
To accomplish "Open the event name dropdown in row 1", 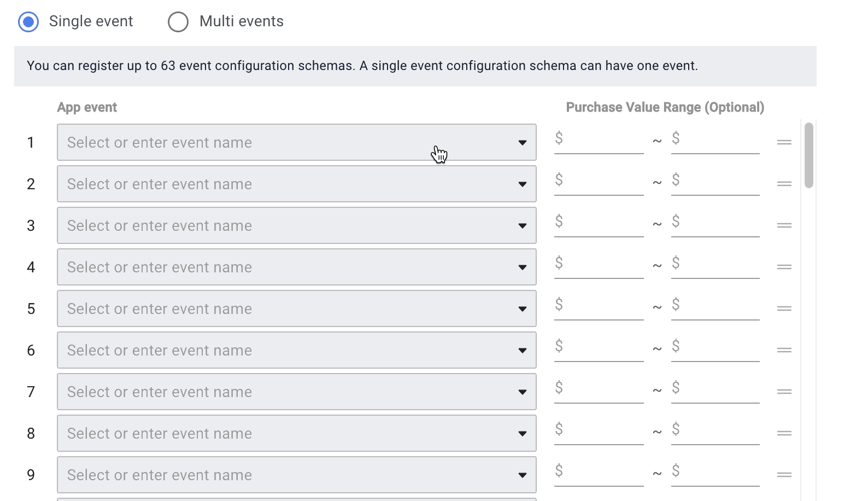I will (522, 143).
